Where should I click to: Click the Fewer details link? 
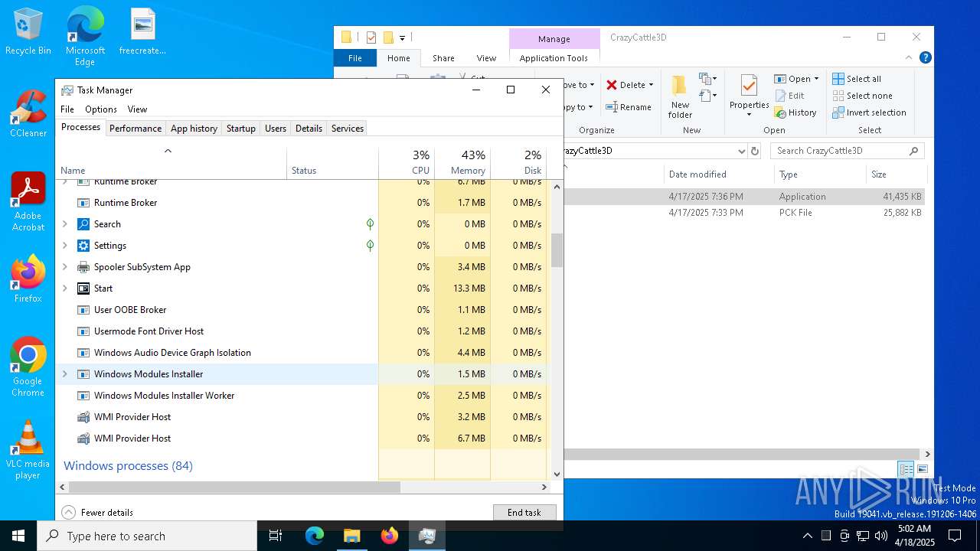pos(107,513)
